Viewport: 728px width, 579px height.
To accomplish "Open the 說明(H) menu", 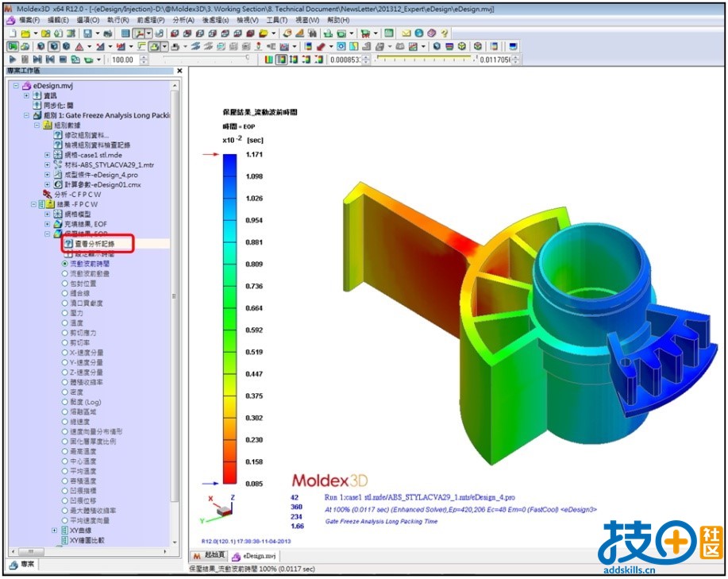I will [338, 21].
